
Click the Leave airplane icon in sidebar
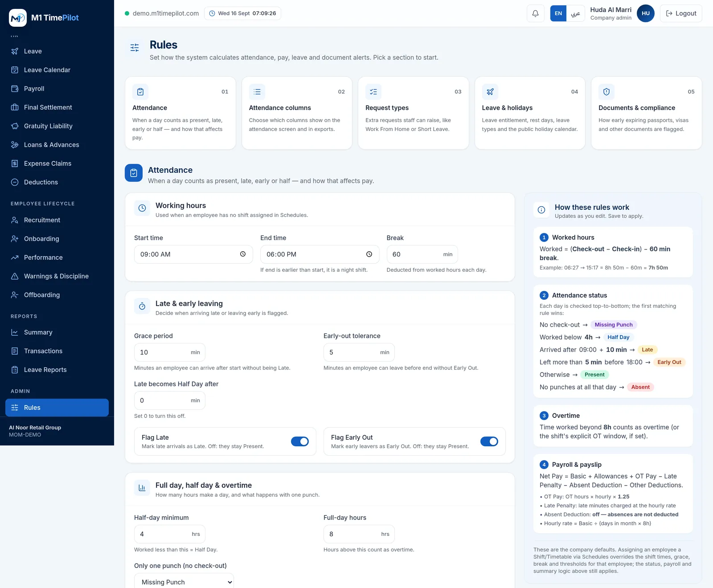coord(15,51)
